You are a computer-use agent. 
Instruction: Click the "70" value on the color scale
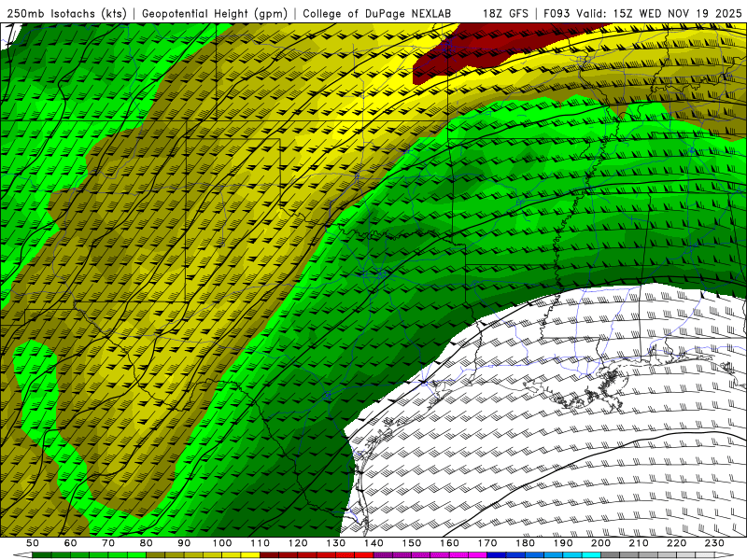tap(108, 543)
